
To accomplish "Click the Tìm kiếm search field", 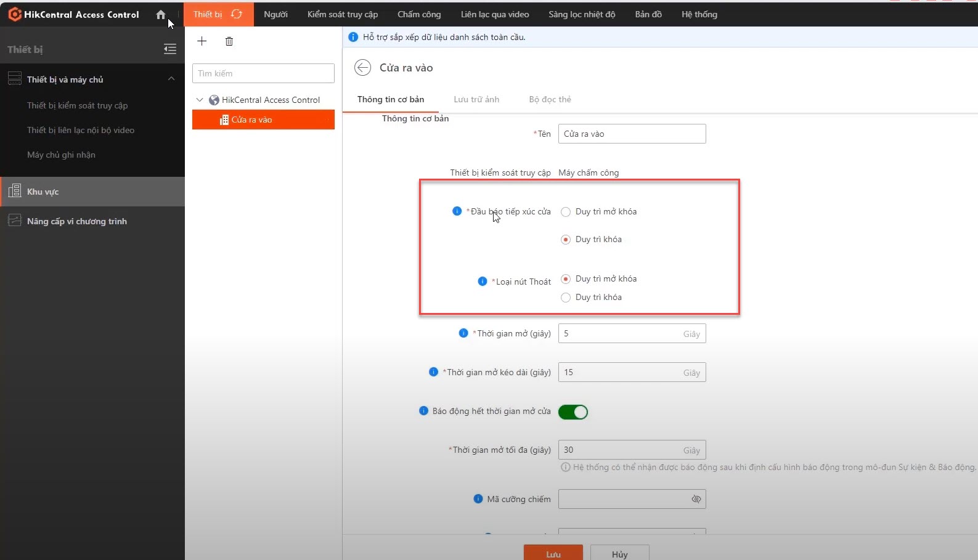I will coord(263,73).
